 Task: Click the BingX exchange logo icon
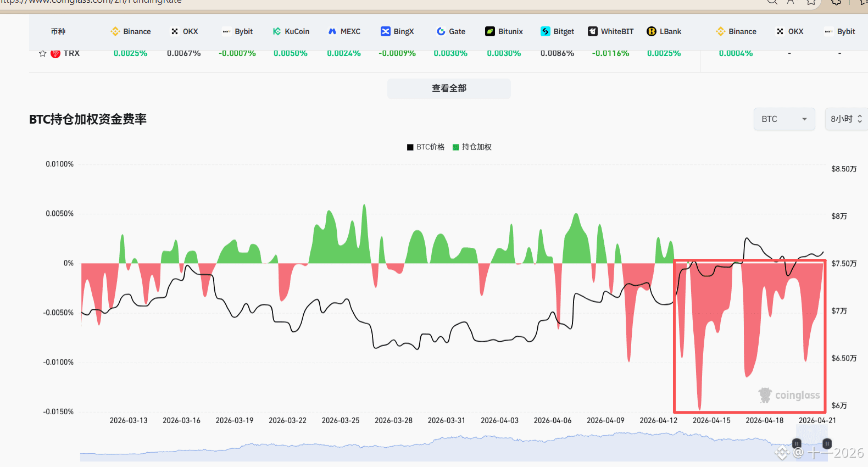[386, 31]
